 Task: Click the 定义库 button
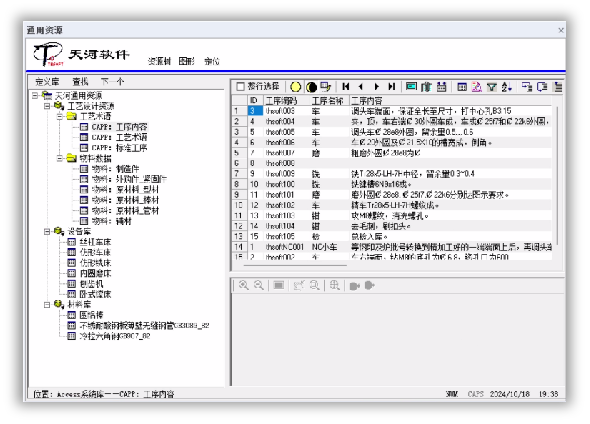(x=47, y=81)
